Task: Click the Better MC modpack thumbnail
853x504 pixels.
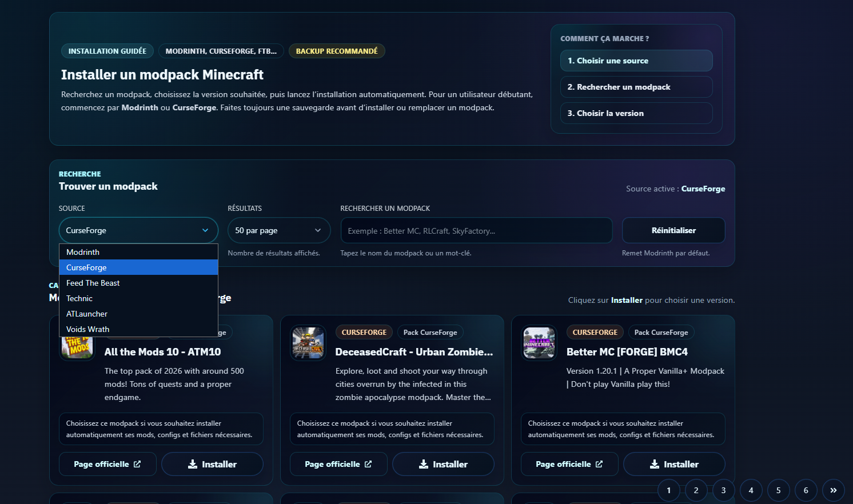Action: 539,343
